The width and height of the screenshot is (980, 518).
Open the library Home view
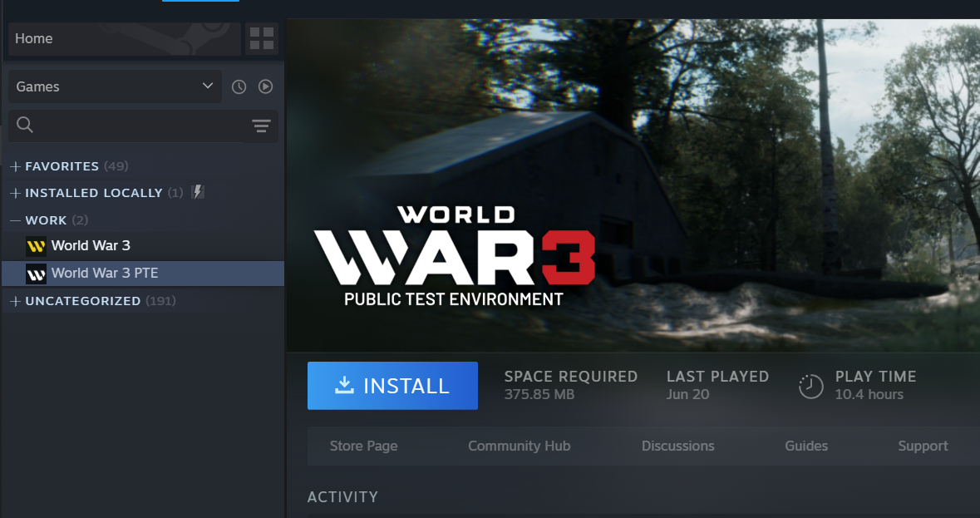click(125, 39)
